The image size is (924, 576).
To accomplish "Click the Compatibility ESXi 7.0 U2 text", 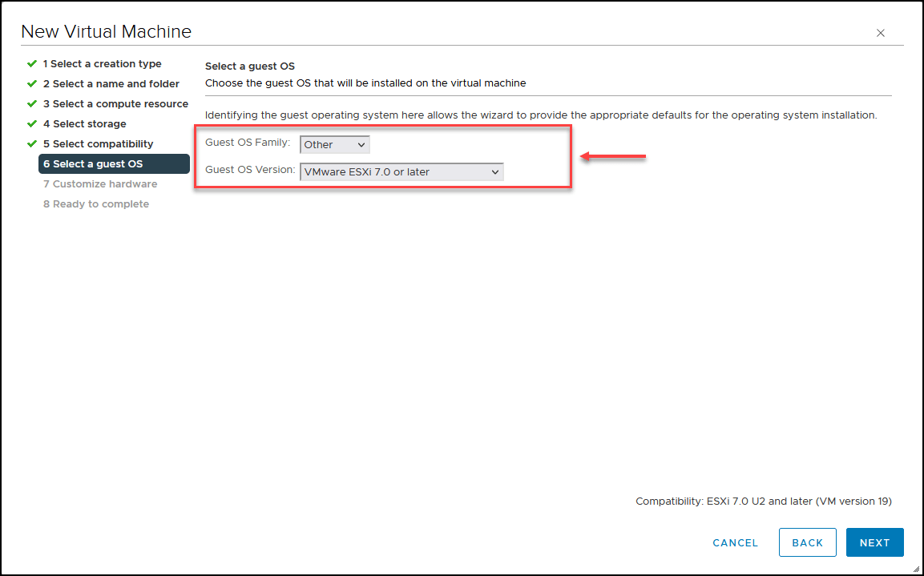I will pyautogui.click(x=763, y=501).
